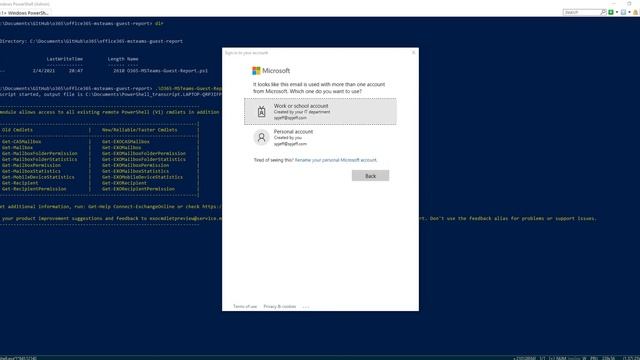
Task: Click Get-EXOMailboxFolderStatistics text in terminal
Action: [x=144, y=160]
